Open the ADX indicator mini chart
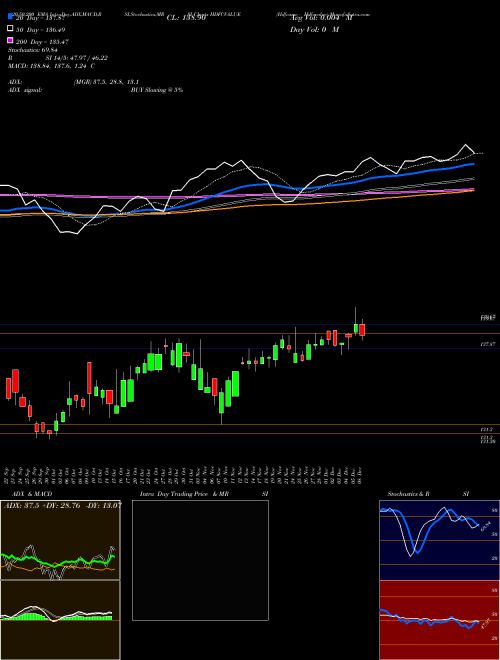The height and width of the screenshot is (660, 500). point(60,540)
